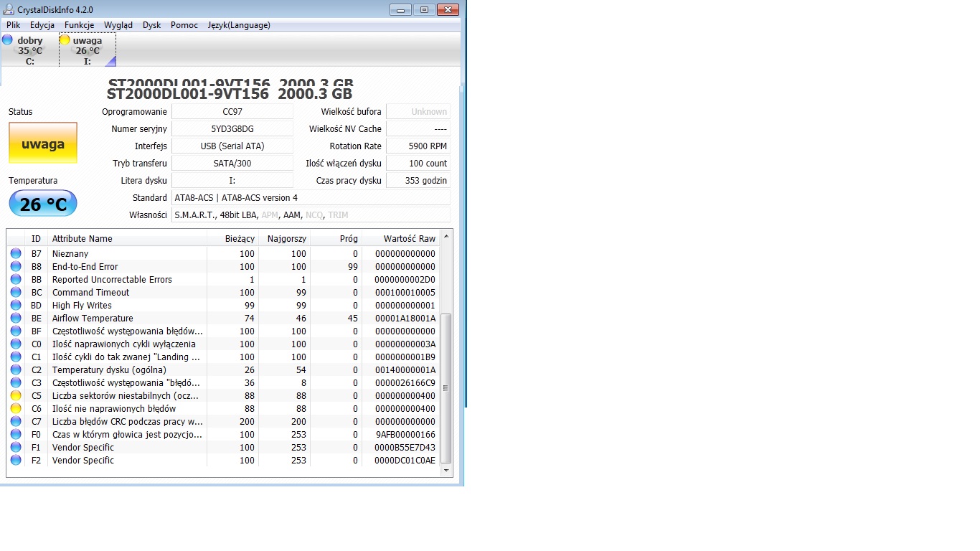This screenshot has width=980, height=551.
Task: Click the status icon for attribute F1
Action: point(16,447)
